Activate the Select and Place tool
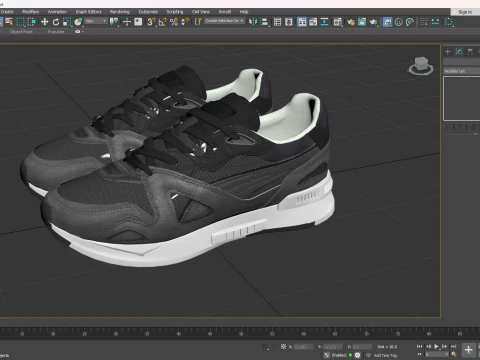Image resolution: width=480 pixels, height=360 pixels. 78,22
